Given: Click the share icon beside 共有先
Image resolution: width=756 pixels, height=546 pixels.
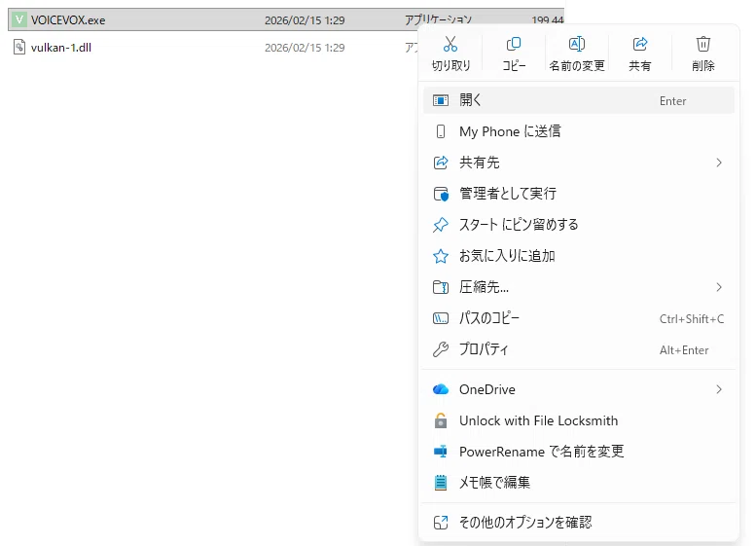Looking at the screenshot, I should click(441, 163).
